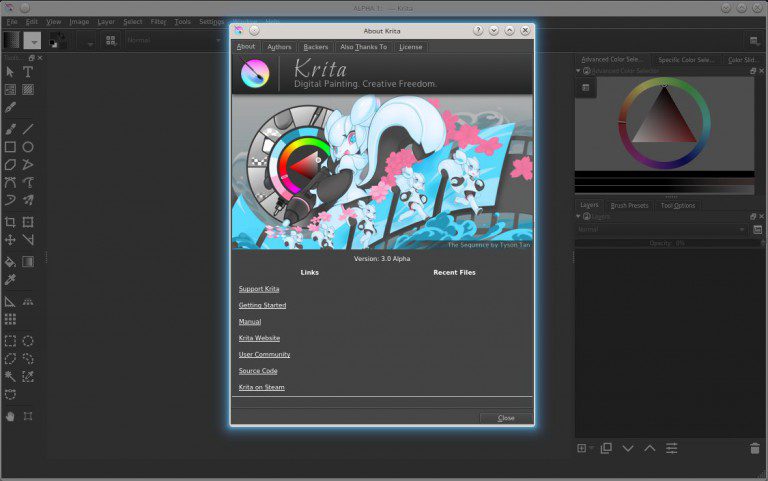The image size is (768, 481).
Task: Open the Tool Options docker tab
Action: click(x=678, y=206)
